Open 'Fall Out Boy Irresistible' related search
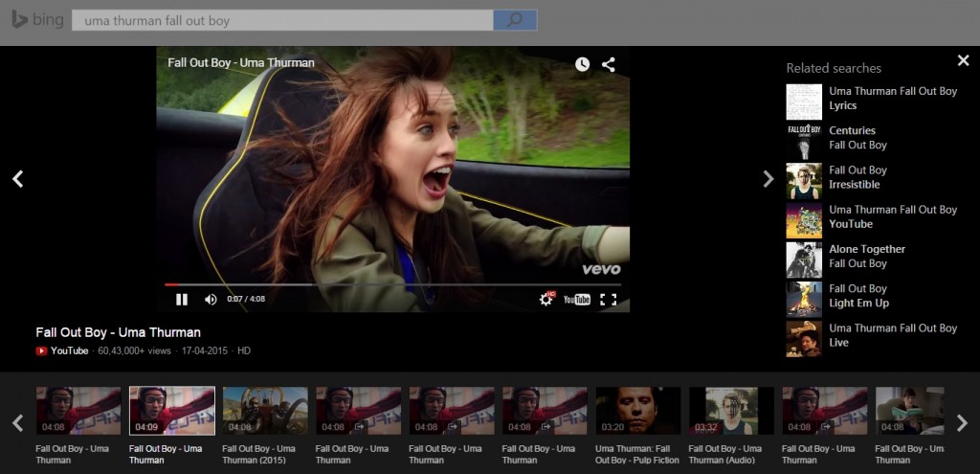This screenshot has width=980, height=474. [x=857, y=177]
